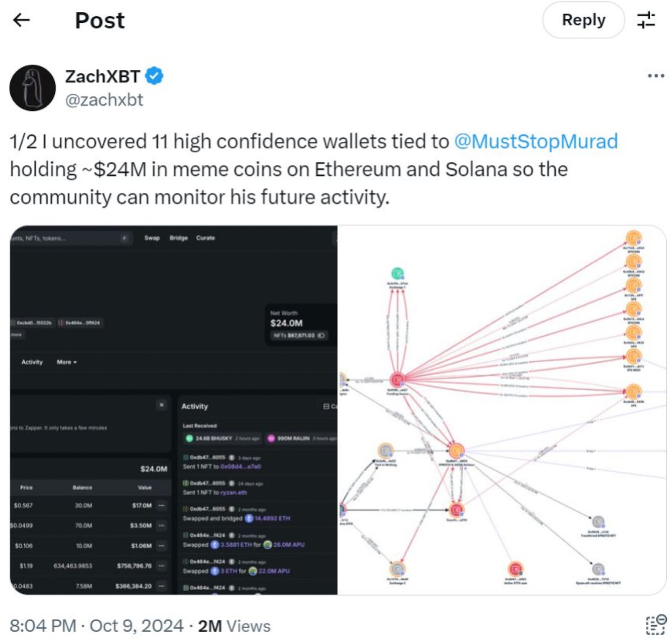Click the blue verified badge
The image size is (671, 644).
click(x=154, y=76)
